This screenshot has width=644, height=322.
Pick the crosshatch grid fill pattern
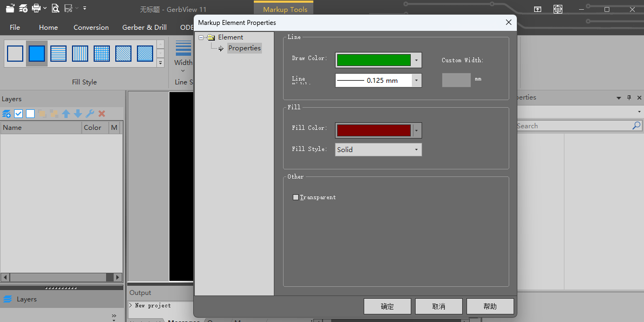coord(102,54)
